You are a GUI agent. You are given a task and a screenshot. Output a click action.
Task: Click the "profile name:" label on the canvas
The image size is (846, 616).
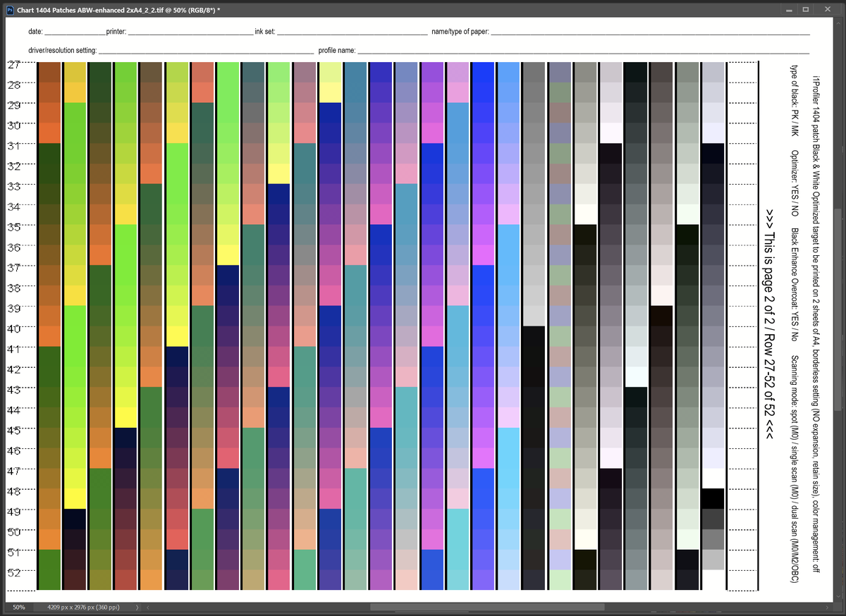coord(337,51)
